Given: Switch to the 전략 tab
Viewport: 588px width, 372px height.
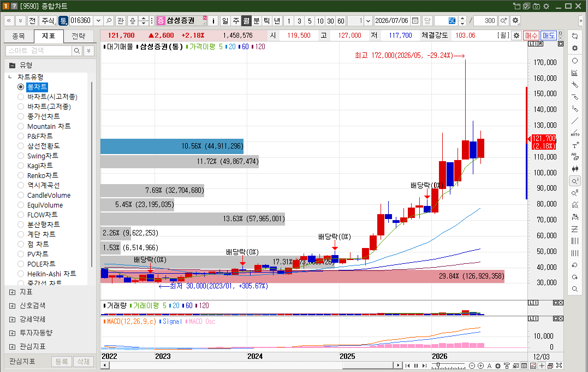Looking at the screenshot, I should (x=79, y=36).
